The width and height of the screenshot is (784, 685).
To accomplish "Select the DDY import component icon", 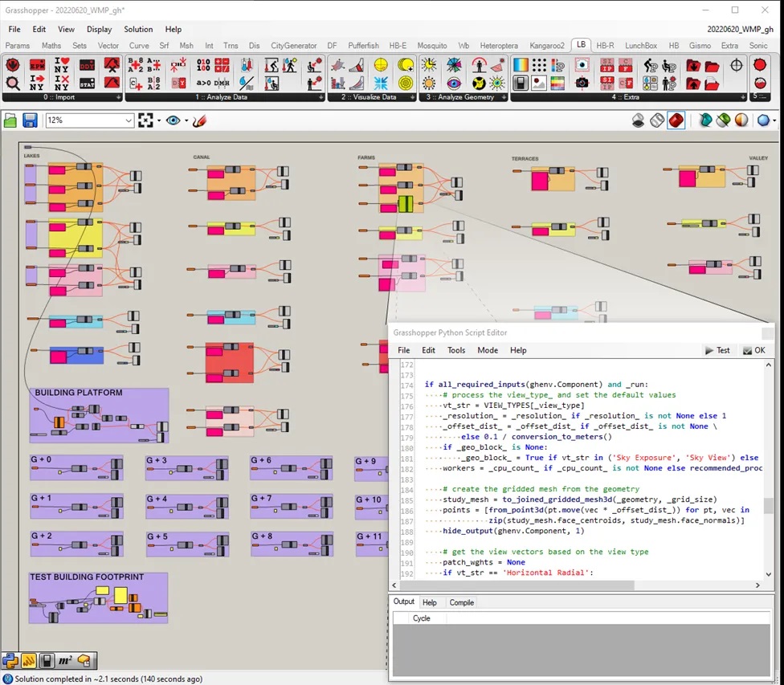I will [87, 65].
